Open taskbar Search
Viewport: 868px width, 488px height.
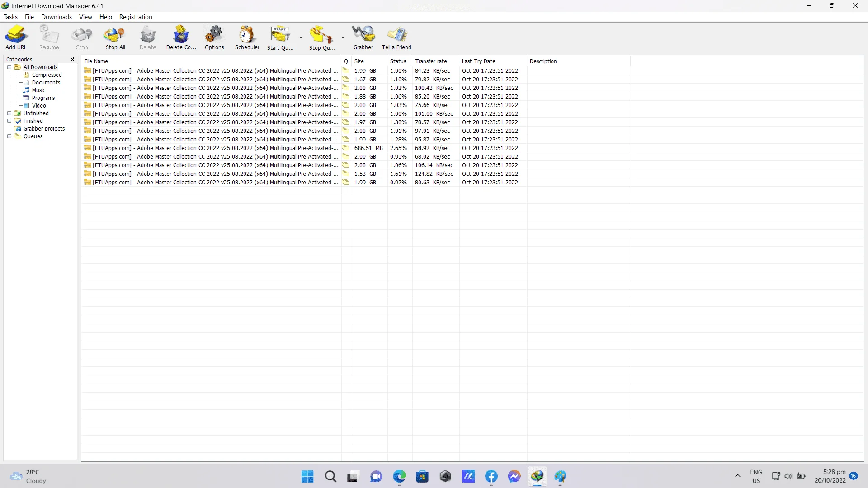(x=330, y=476)
